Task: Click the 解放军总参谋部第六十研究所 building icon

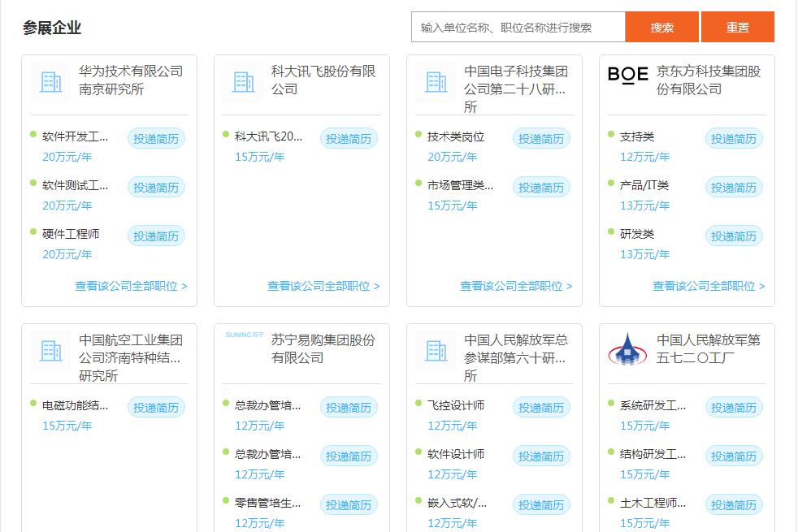Action: coord(436,351)
